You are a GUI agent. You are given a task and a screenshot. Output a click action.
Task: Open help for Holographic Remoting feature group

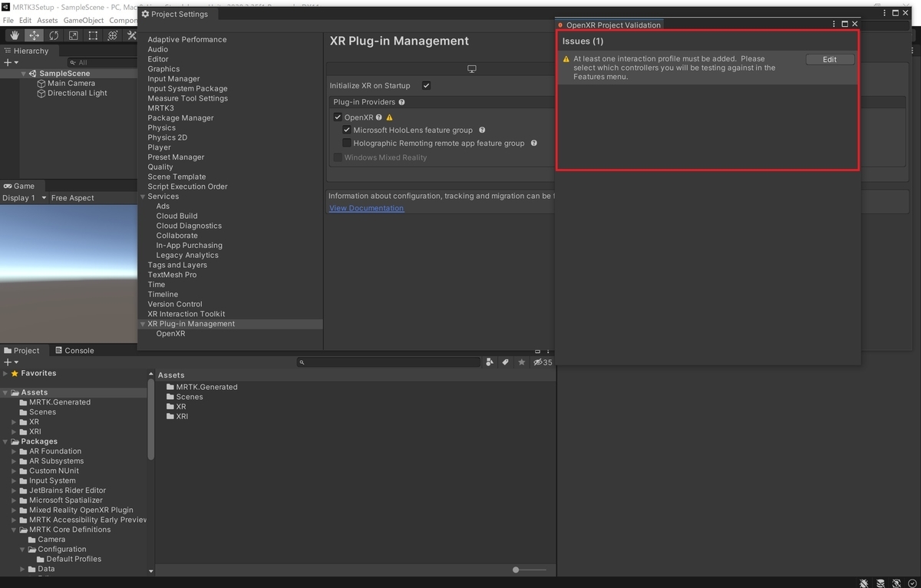[534, 144]
